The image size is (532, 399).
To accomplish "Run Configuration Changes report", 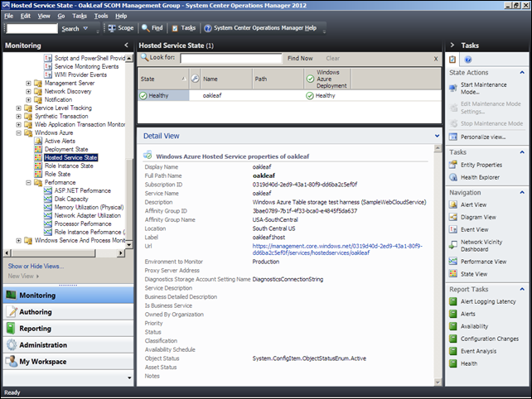I will click(x=489, y=339).
